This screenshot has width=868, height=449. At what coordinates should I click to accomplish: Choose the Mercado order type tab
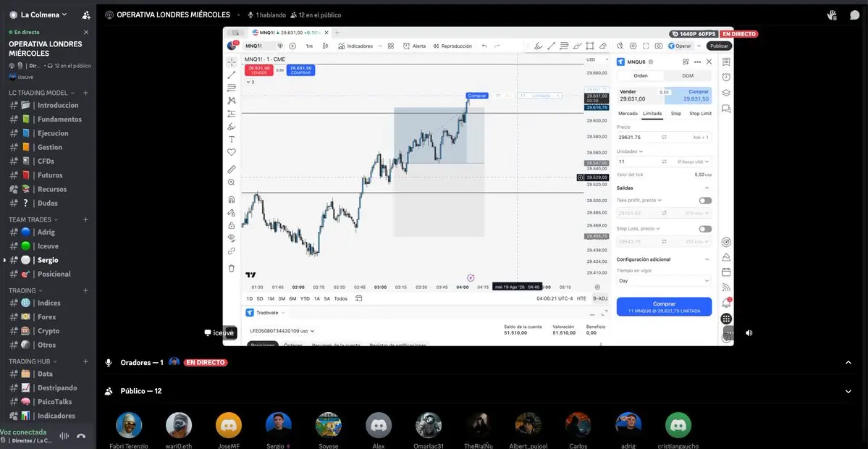coord(628,114)
